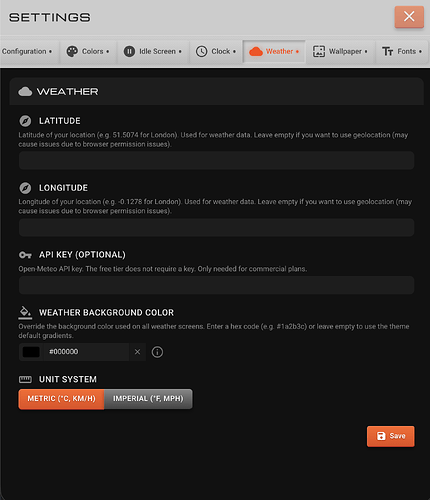
Task: Click the key icon beside API Key
Action: 25,255
